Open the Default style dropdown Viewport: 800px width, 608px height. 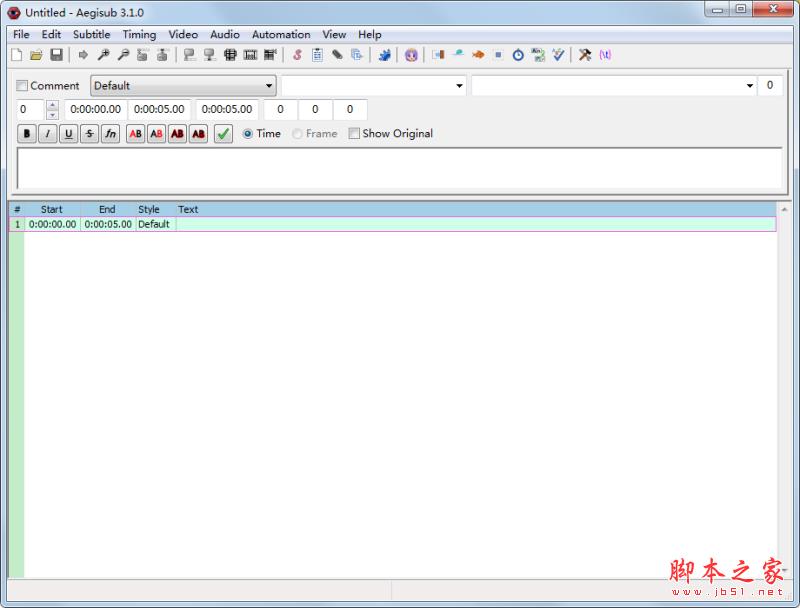(x=183, y=86)
